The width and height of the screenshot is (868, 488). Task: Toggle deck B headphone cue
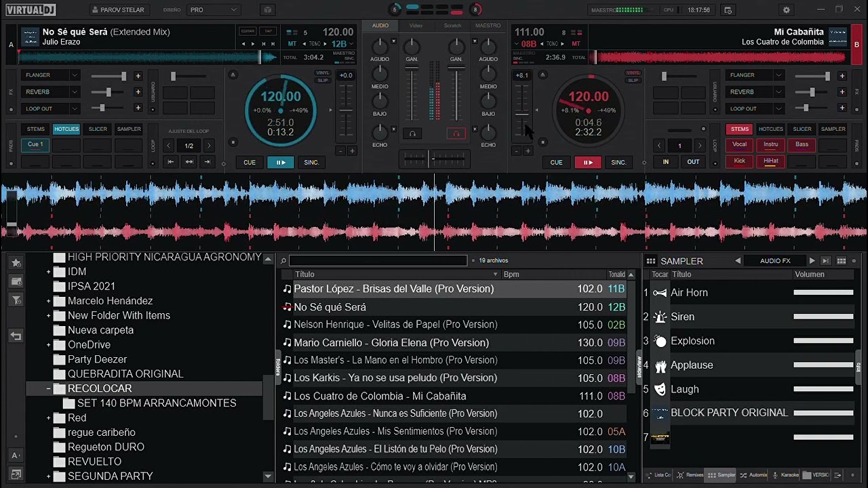tap(456, 134)
